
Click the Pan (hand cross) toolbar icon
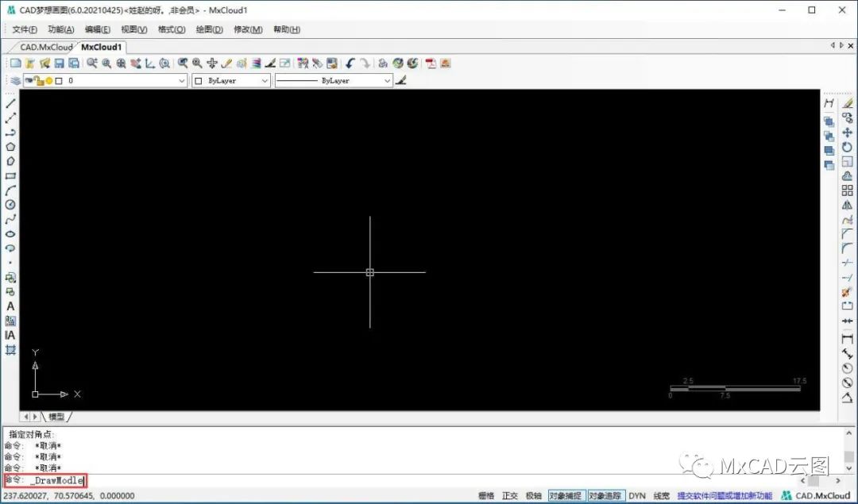212,63
